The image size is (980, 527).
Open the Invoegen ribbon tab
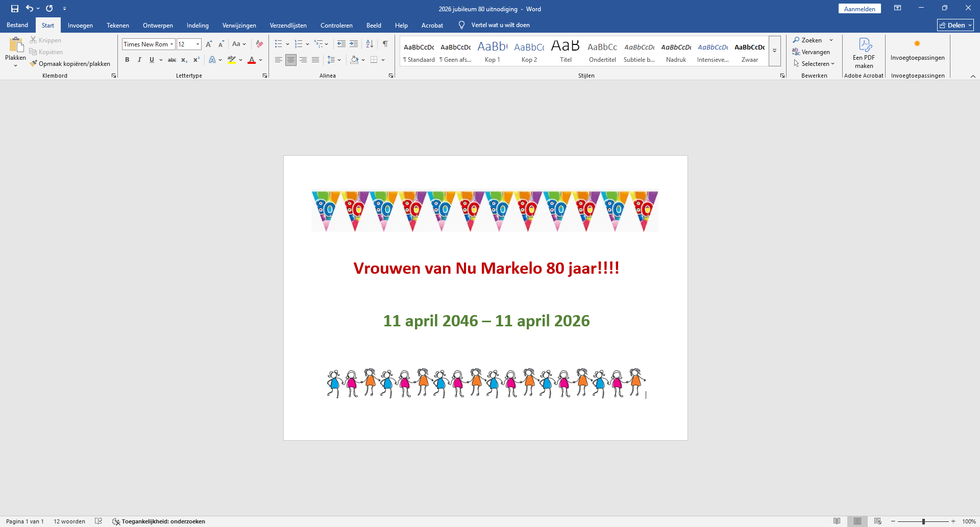80,25
